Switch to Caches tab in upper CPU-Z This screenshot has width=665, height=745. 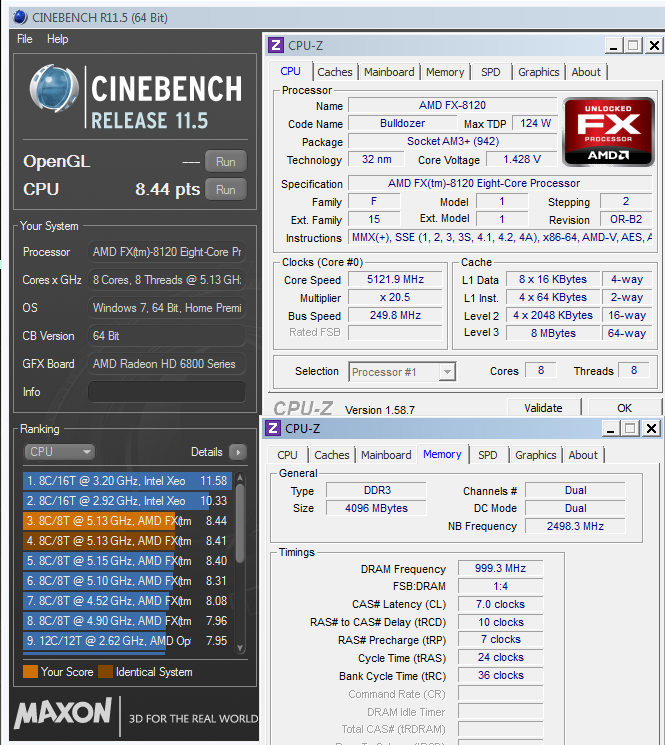[x=335, y=72]
